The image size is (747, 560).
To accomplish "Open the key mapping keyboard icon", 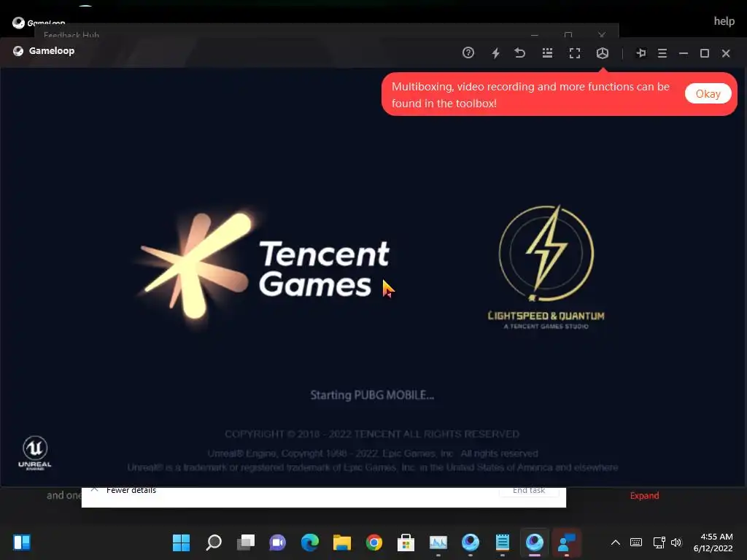I will [x=547, y=52].
